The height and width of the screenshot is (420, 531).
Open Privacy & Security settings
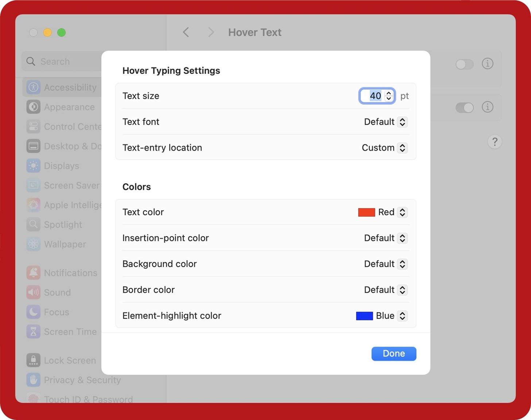[x=33, y=380]
